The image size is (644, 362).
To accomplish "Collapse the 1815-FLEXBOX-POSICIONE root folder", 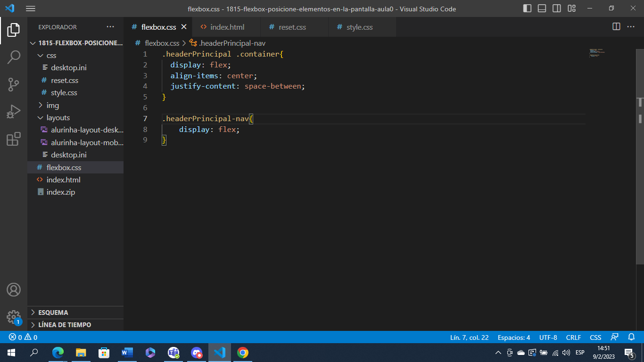I will click(75, 43).
